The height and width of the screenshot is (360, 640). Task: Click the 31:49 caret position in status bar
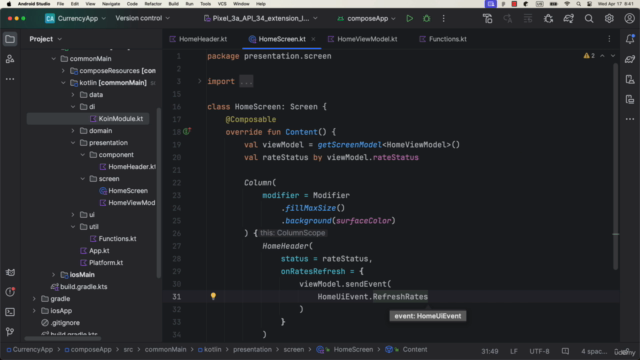click(489, 351)
